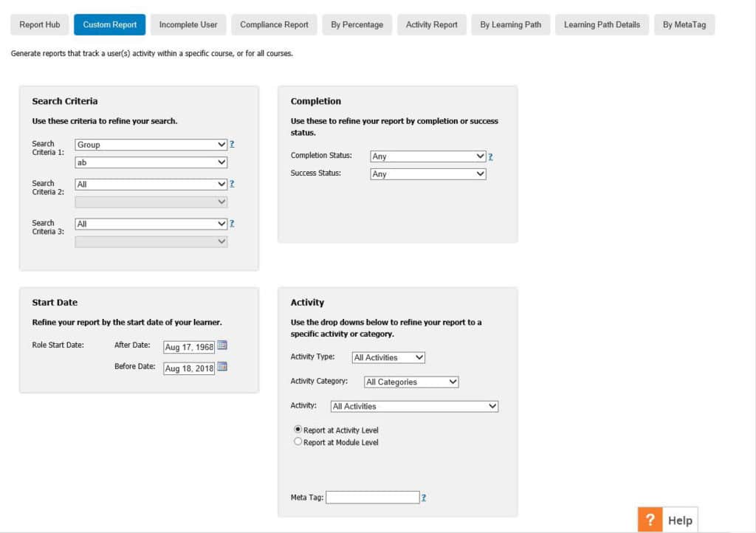
Task: Open the After Date calendar picker
Action: coord(222,345)
